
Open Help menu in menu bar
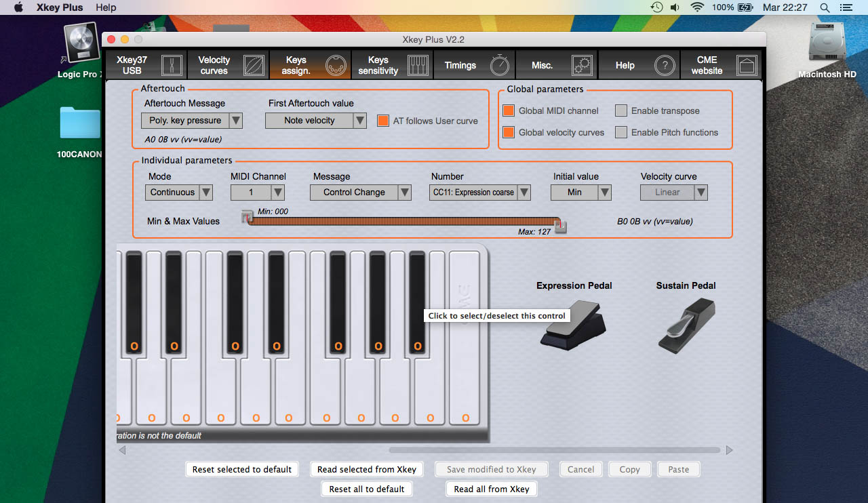click(x=106, y=7)
